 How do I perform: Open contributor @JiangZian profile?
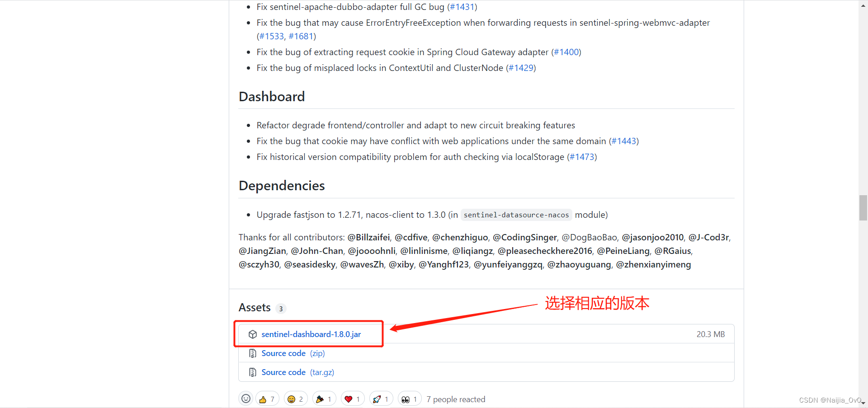click(x=262, y=251)
